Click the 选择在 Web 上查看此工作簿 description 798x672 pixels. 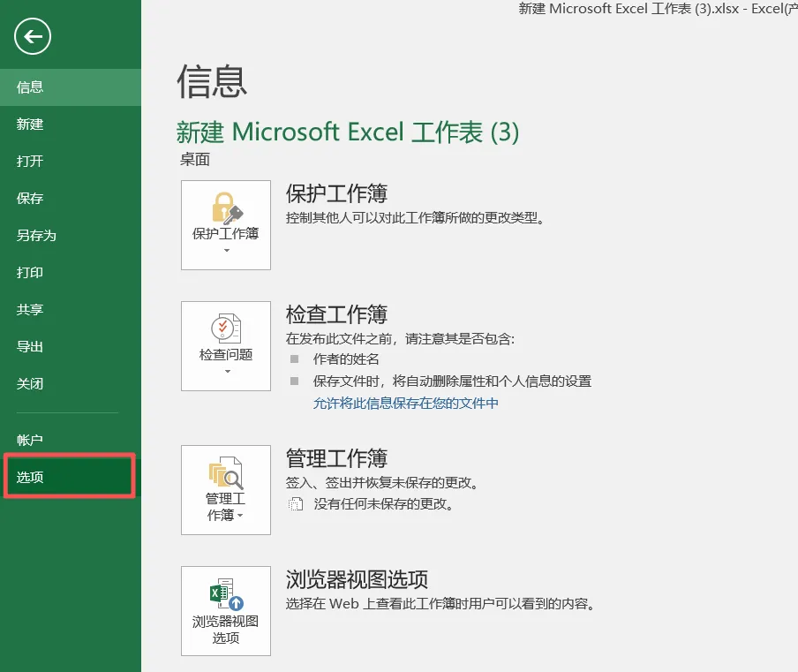pos(440,604)
